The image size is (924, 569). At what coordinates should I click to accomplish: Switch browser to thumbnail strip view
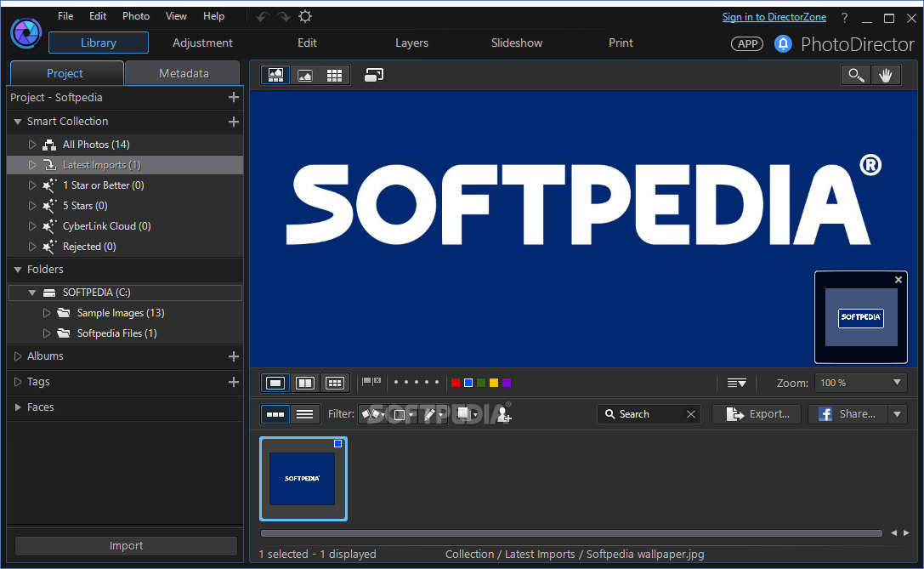tap(275, 414)
